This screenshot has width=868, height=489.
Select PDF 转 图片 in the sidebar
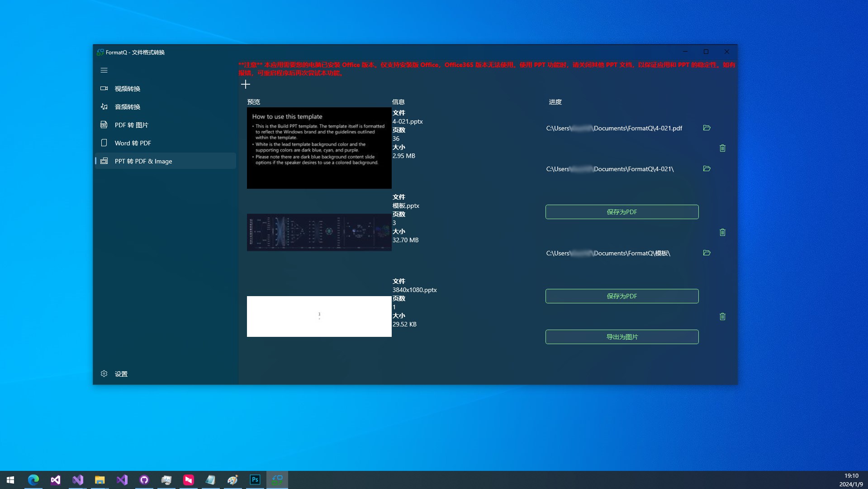(x=166, y=125)
